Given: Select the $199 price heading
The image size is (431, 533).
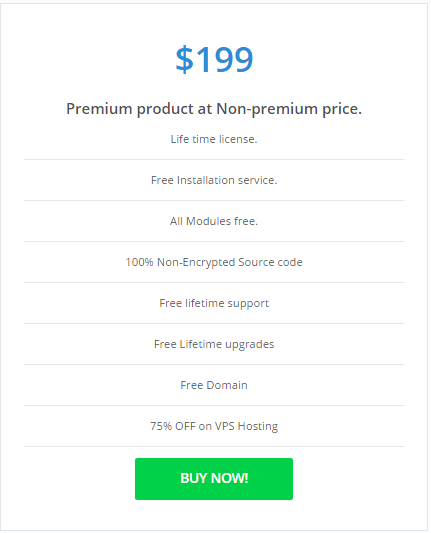Looking at the screenshot, I should click(214, 59).
